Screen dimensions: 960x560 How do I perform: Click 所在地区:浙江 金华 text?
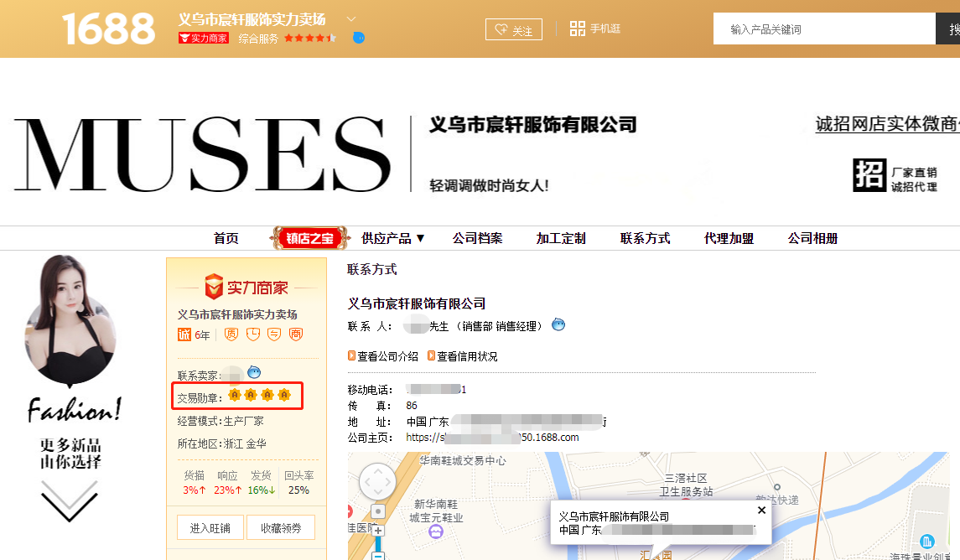coord(221,443)
